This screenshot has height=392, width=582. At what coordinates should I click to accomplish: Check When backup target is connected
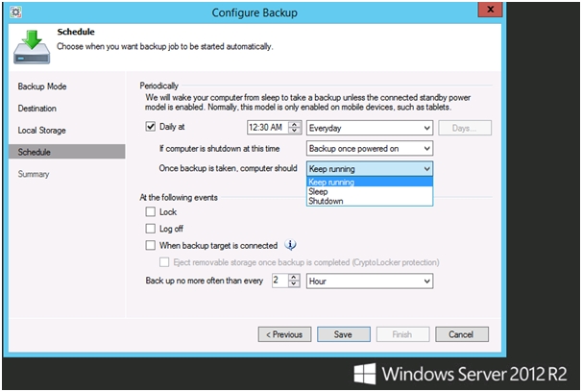pyautogui.click(x=151, y=245)
